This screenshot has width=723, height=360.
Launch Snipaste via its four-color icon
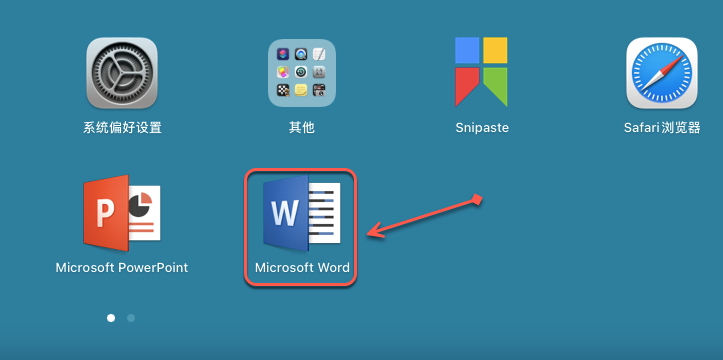[481, 71]
